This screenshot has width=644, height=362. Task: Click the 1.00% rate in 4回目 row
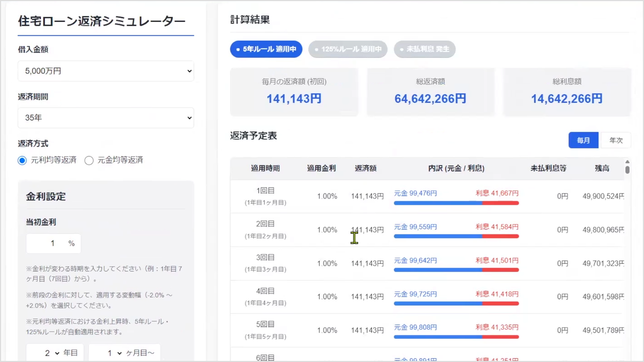click(327, 297)
